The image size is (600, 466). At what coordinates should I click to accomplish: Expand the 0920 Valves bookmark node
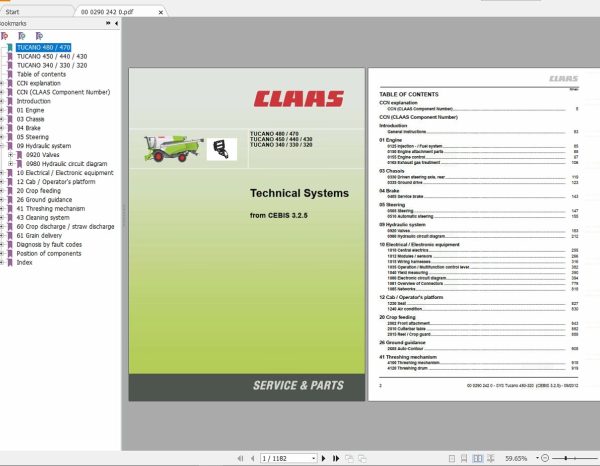[x=11, y=155]
